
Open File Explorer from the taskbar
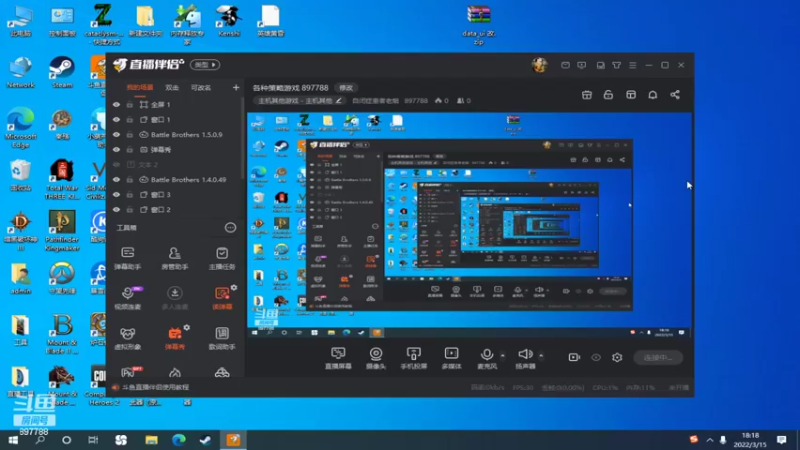coord(152,440)
